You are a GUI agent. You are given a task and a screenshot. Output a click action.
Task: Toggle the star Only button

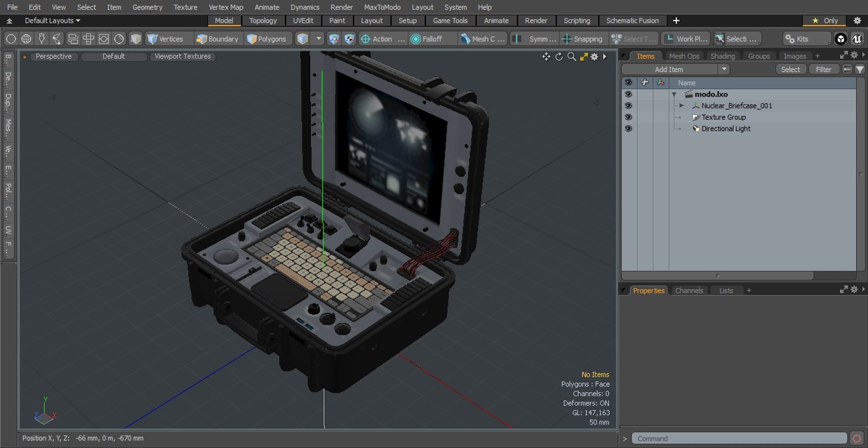825,20
